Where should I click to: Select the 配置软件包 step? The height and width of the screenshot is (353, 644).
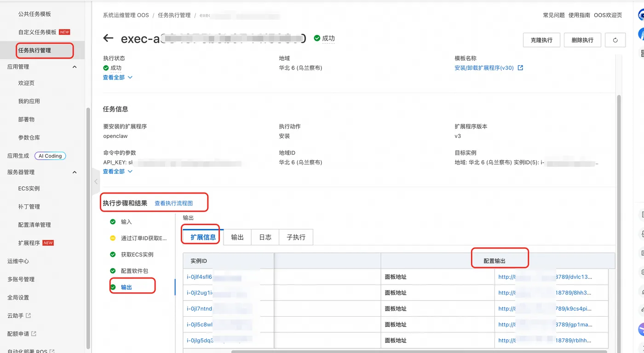134,271
